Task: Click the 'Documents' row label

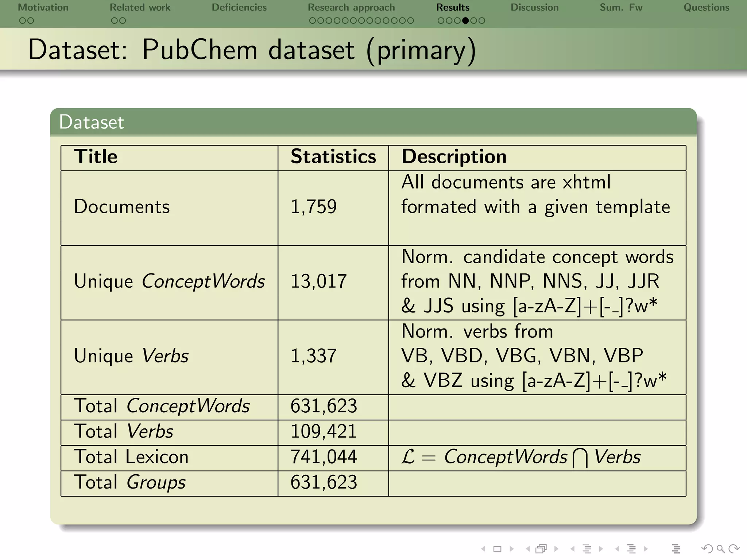Action: pos(122,207)
